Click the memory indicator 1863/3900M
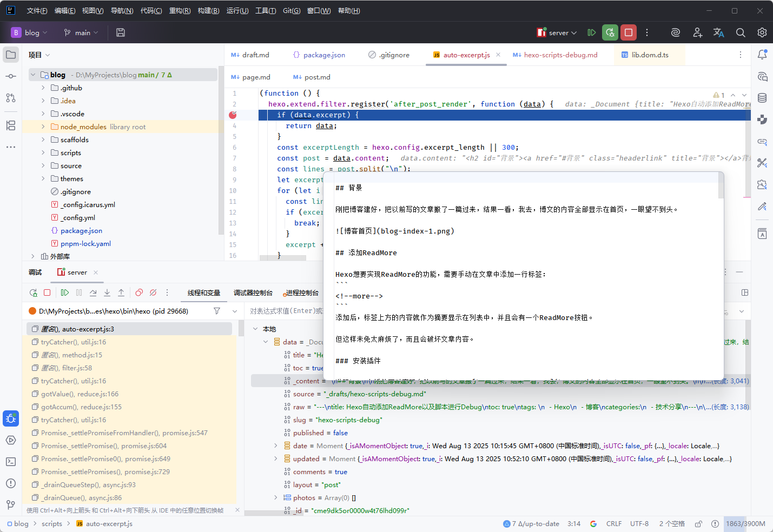 pyautogui.click(x=745, y=524)
